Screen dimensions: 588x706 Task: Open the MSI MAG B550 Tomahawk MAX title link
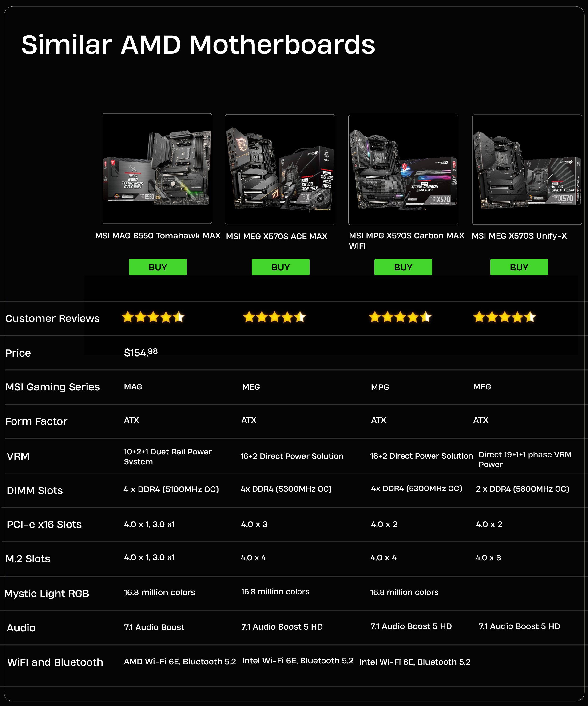coord(158,236)
